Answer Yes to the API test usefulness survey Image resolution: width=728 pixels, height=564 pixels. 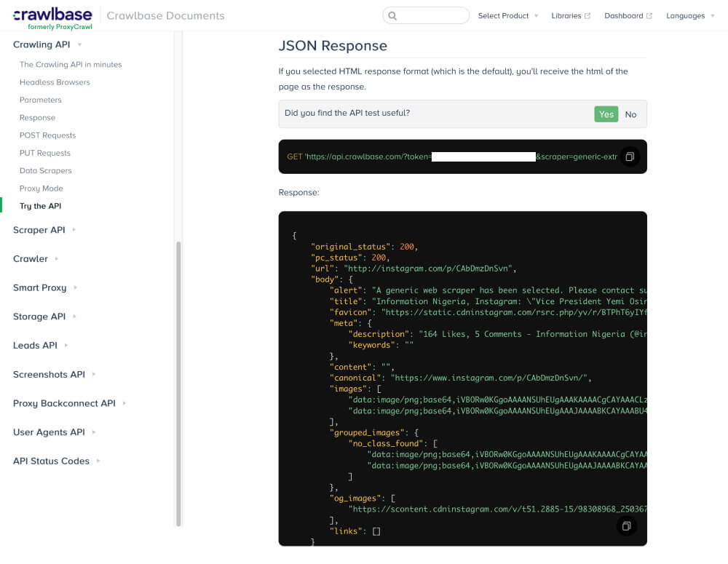[606, 114]
